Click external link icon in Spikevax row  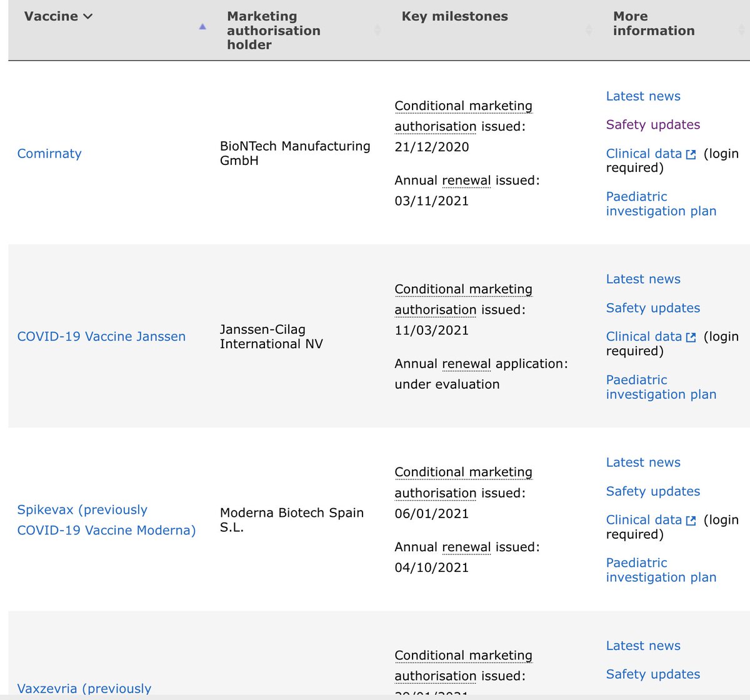(x=691, y=521)
